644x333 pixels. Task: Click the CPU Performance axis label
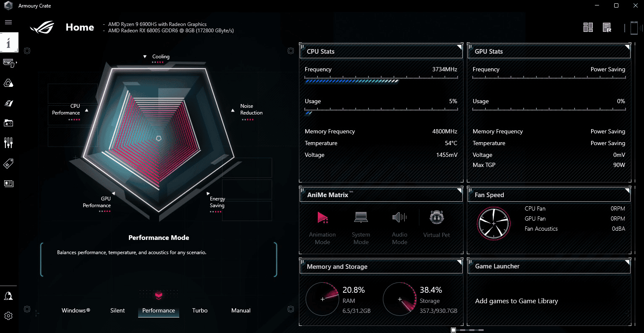pyautogui.click(x=66, y=109)
